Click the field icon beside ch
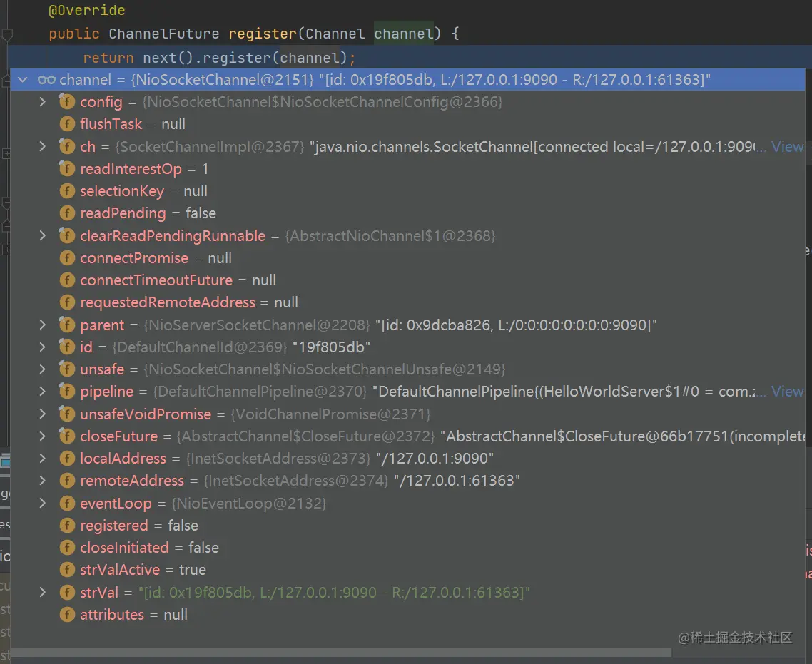 (67, 146)
